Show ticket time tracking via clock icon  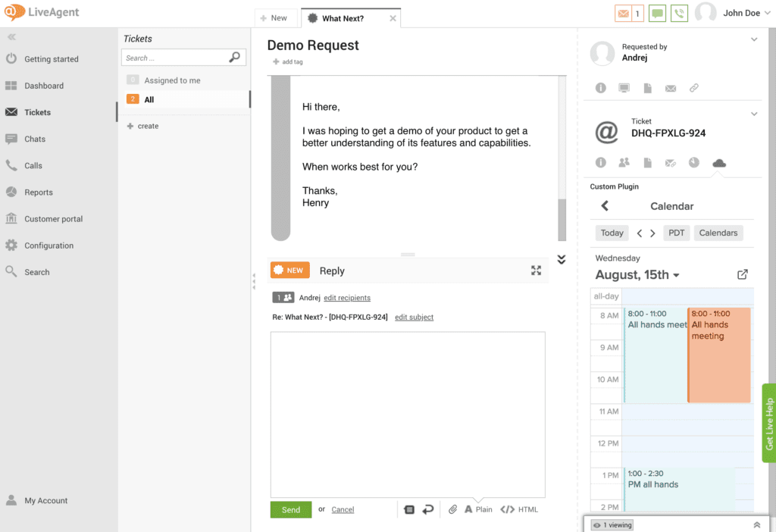[x=695, y=162]
